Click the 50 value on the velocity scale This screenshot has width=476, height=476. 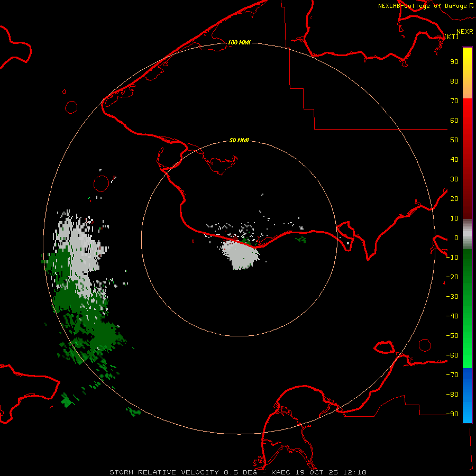[454, 140]
